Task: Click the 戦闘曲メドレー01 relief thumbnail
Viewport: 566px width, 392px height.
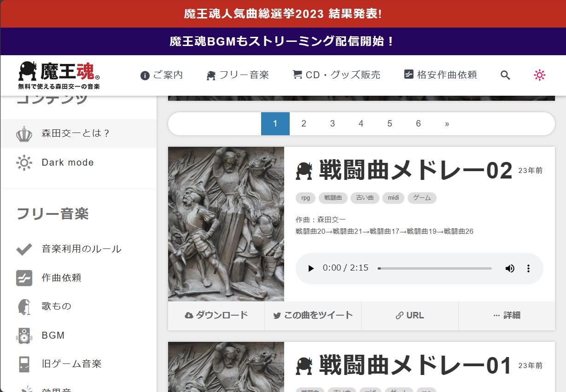Action: tap(226, 367)
